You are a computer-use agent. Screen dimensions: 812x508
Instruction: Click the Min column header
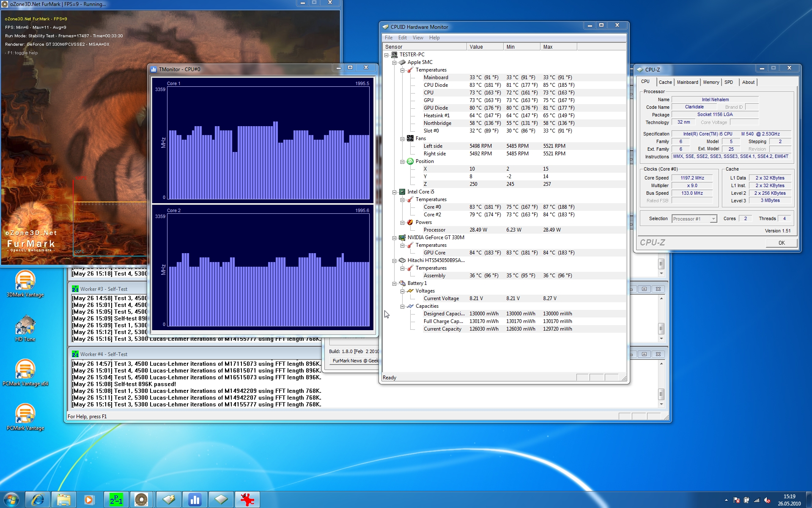point(522,47)
